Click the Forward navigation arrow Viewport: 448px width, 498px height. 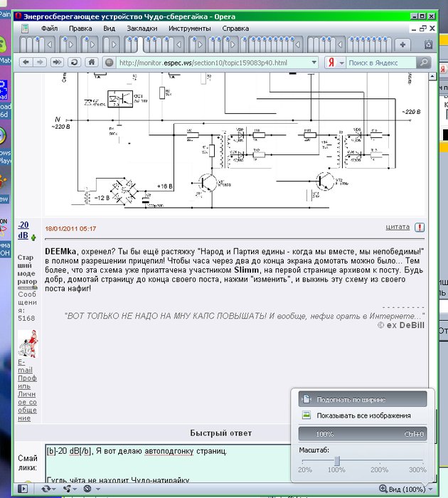pyautogui.click(x=39, y=63)
